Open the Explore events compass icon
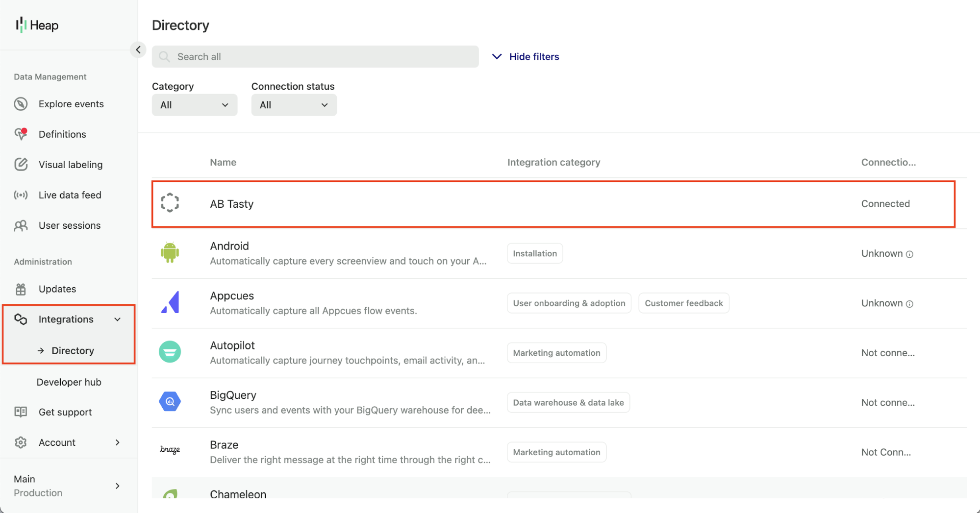 (21, 104)
